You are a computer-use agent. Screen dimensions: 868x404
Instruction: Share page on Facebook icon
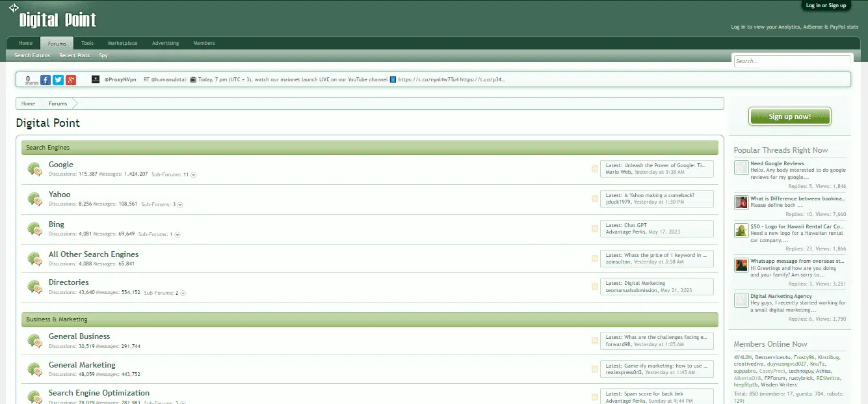click(46, 80)
